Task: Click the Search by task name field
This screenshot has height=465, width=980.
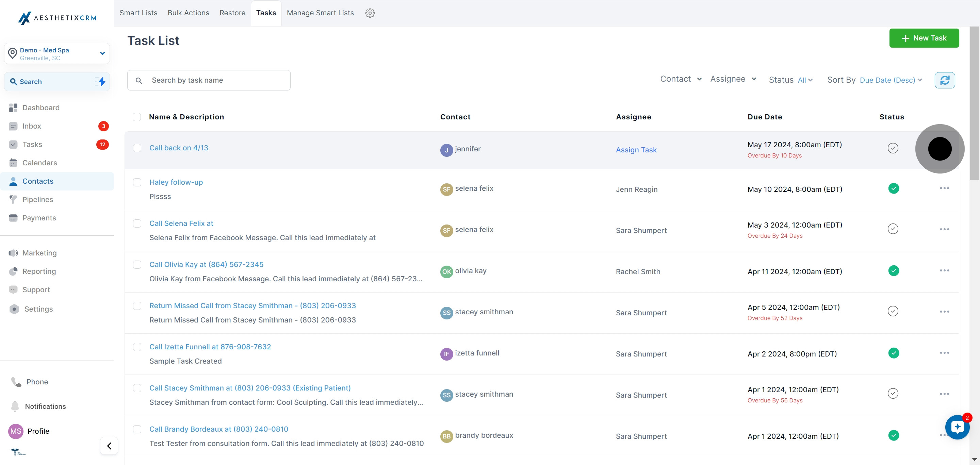Action: click(x=209, y=80)
